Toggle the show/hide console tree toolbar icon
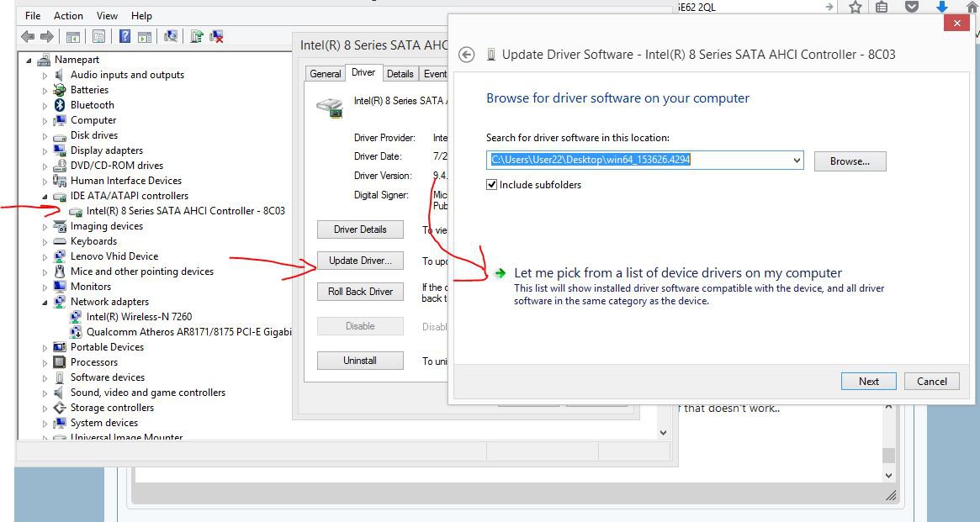This screenshot has height=522, width=980. pos(73,37)
